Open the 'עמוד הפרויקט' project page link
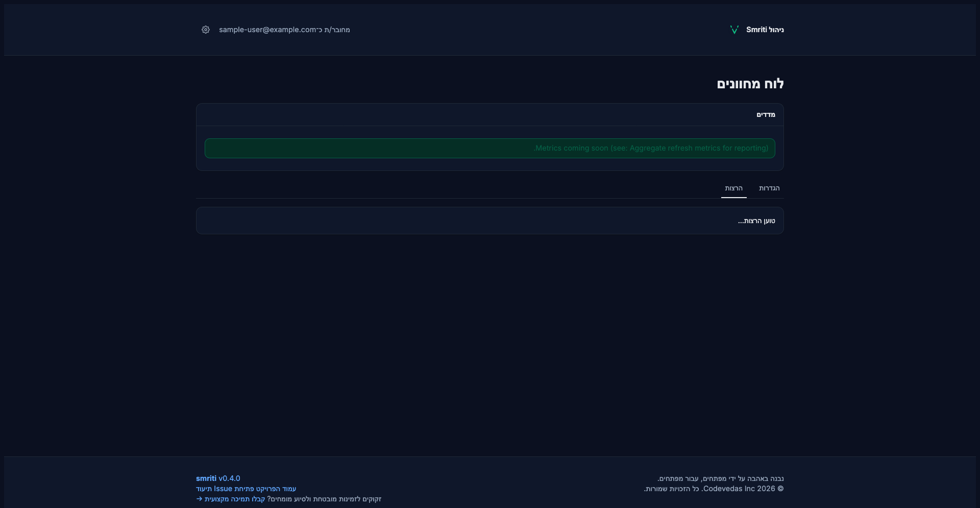The width and height of the screenshot is (980, 508). 276,489
